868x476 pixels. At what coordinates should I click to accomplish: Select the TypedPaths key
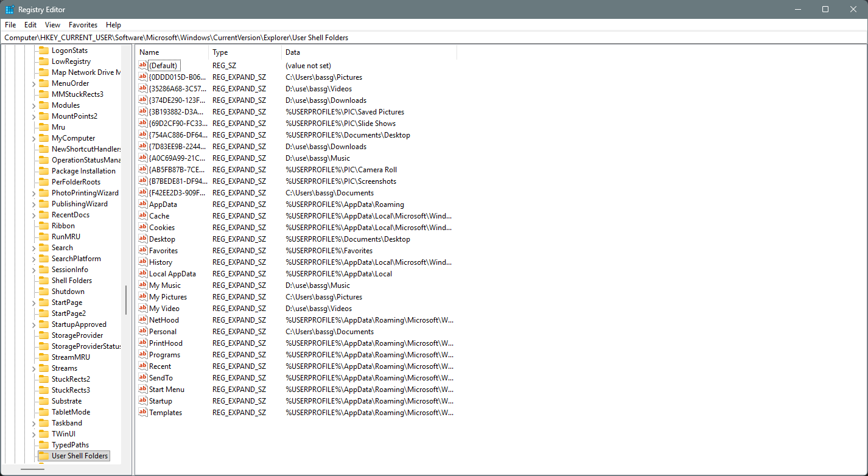pyautogui.click(x=70, y=445)
